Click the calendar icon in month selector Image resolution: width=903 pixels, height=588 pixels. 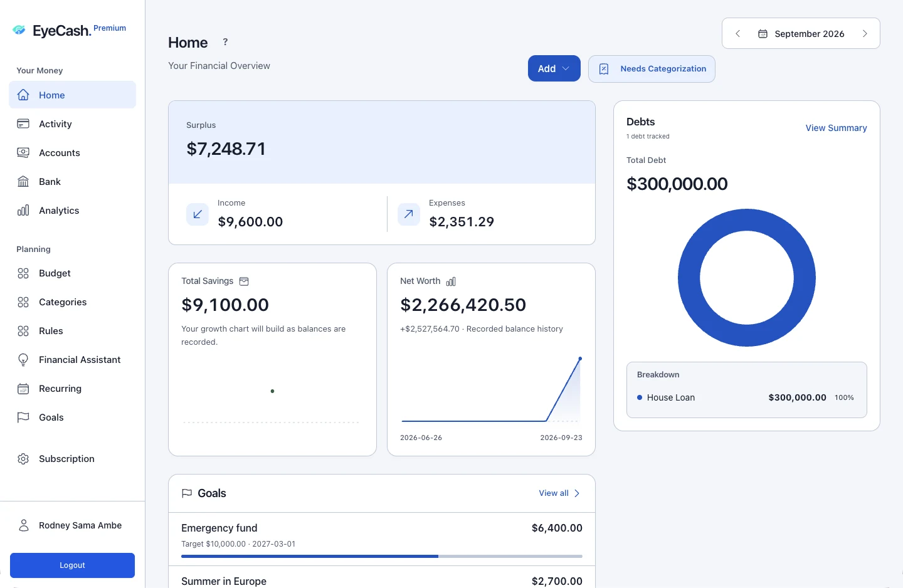tap(763, 34)
